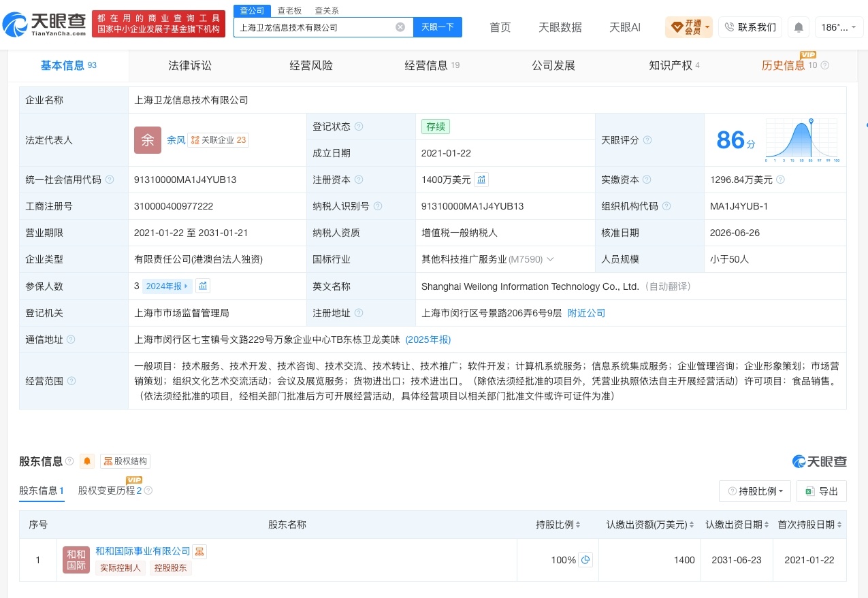Viewport: 868px width, 598px height.
Task: Click the 联系我们 button
Action: point(750,27)
